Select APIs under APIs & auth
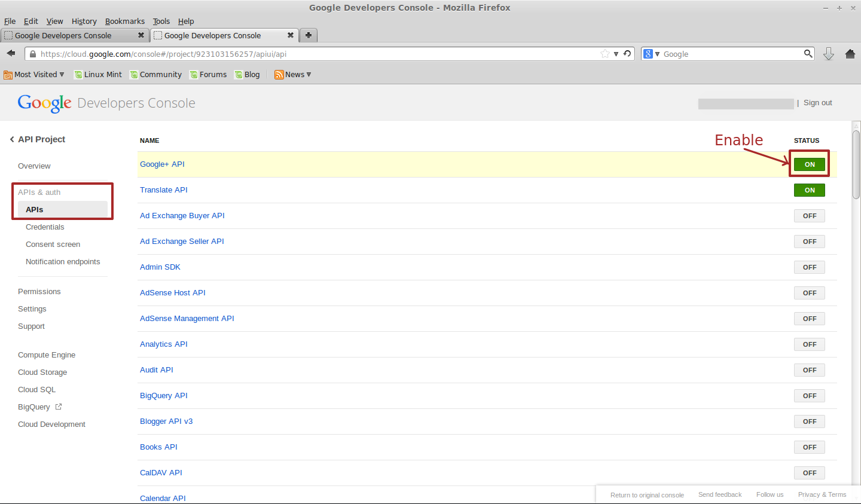 click(63, 210)
